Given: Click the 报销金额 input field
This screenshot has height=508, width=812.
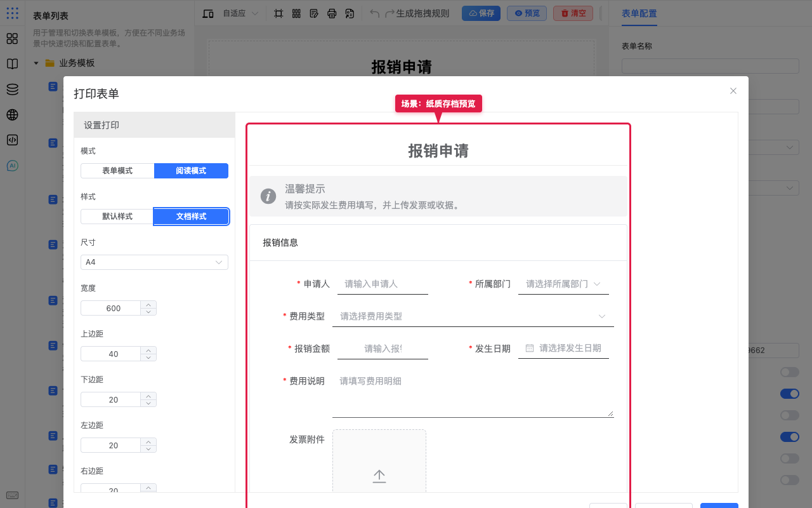Looking at the screenshot, I should point(383,349).
